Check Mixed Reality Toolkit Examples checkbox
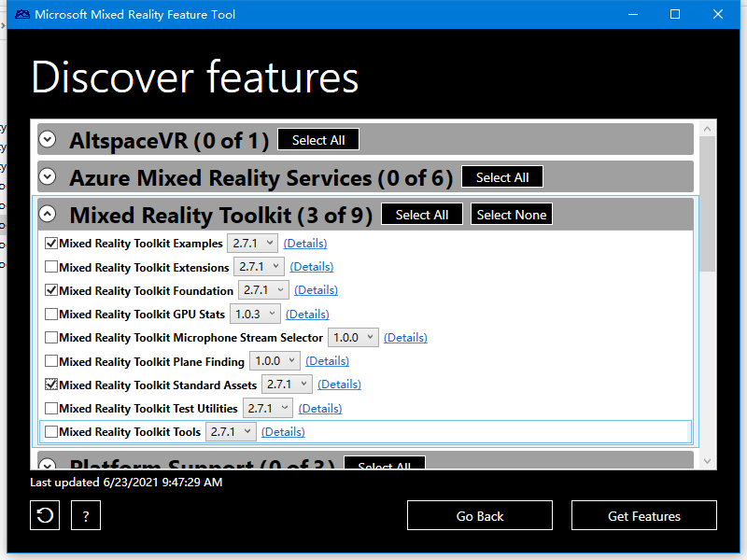This screenshot has height=560, width=747. click(x=51, y=244)
